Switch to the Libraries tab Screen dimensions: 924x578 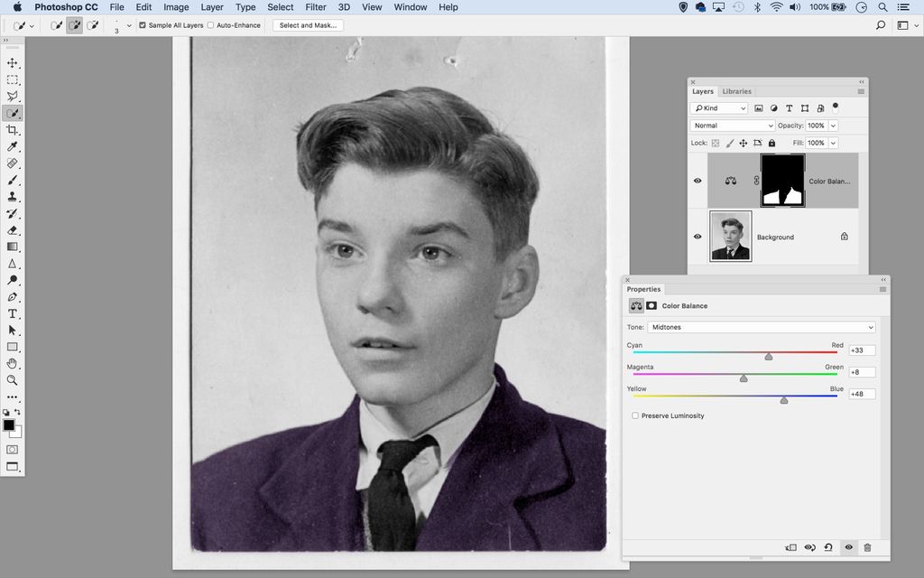(x=736, y=91)
